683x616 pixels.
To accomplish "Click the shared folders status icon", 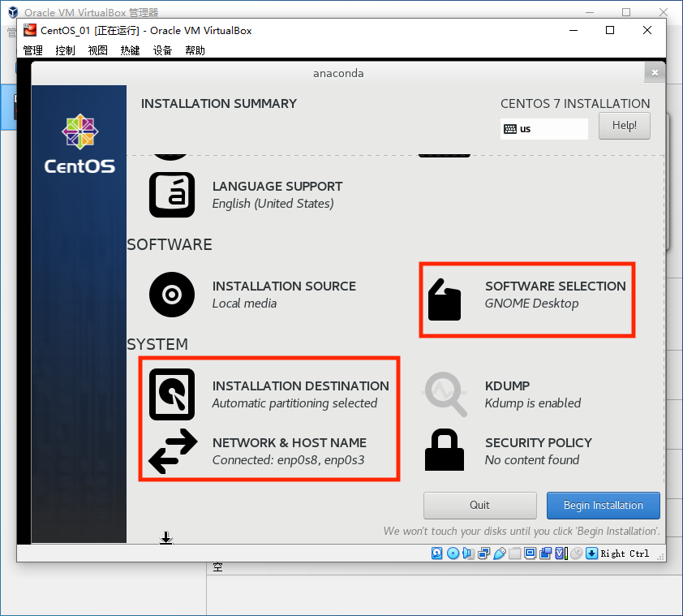I will point(515,554).
